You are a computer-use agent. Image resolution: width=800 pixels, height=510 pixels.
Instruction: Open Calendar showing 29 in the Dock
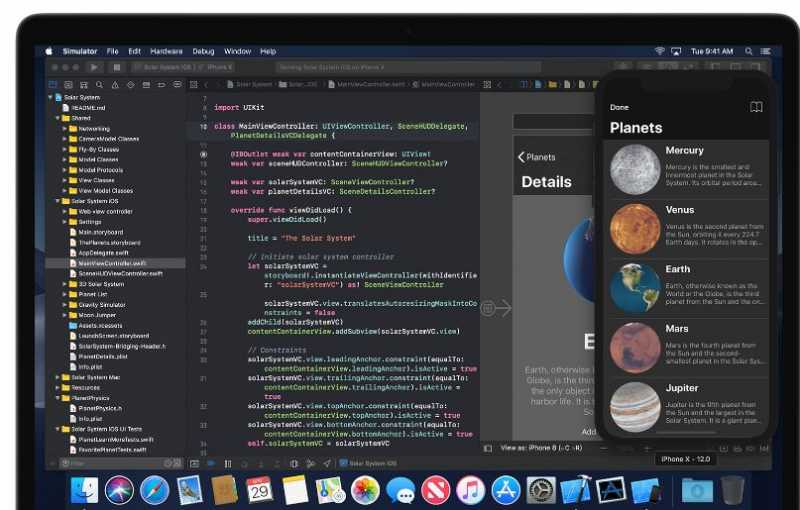tap(259, 490)
